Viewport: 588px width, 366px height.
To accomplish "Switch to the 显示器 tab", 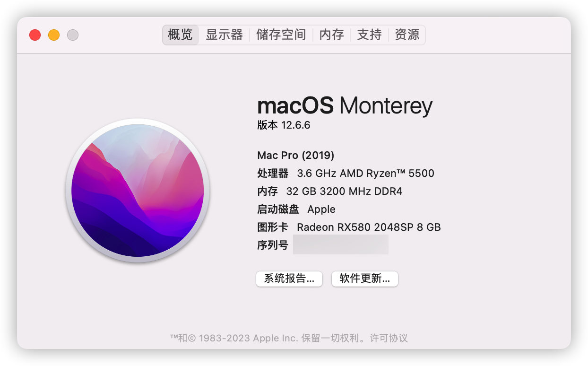I will (224, 35).
